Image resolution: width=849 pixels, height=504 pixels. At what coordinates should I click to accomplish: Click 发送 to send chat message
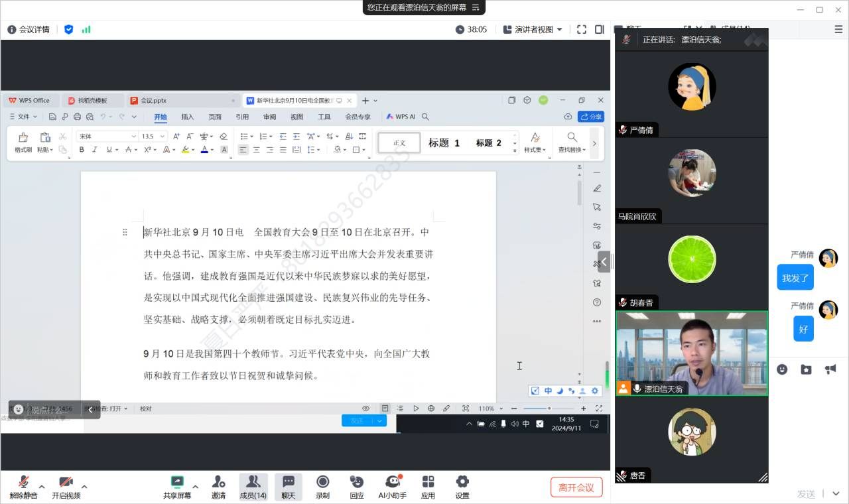click(x=806, y=494)
